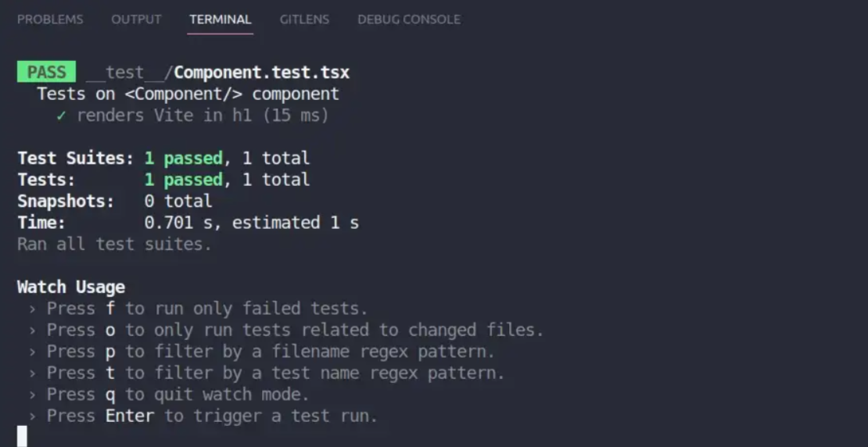868x447 pixels.
Task: Click the __test__/ folder path text
Action: point(130,73)
